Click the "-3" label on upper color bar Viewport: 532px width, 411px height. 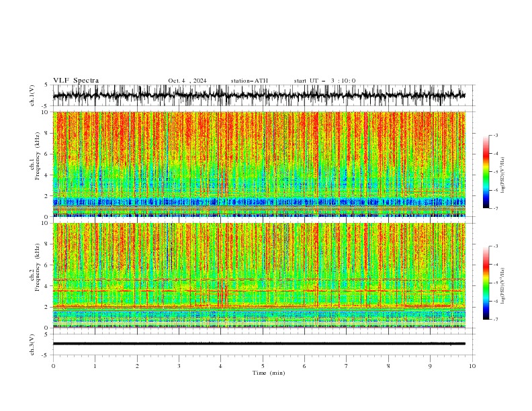(496, 135)
